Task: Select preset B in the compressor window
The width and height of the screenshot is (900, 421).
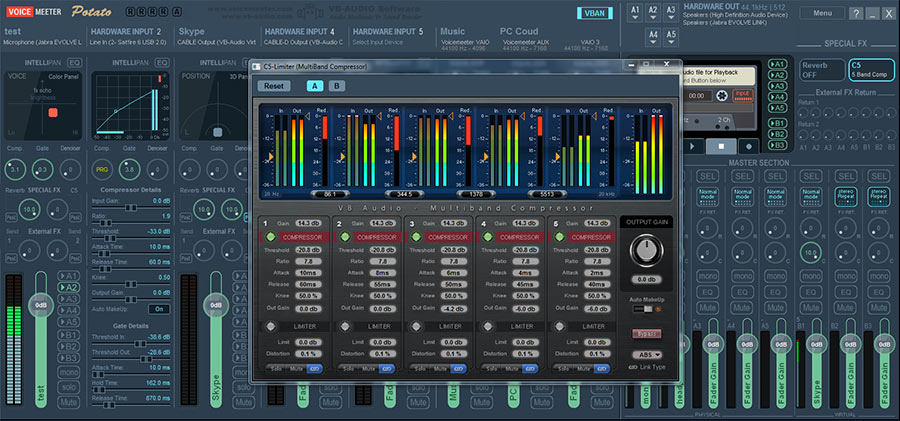Action: click(337, 86)
